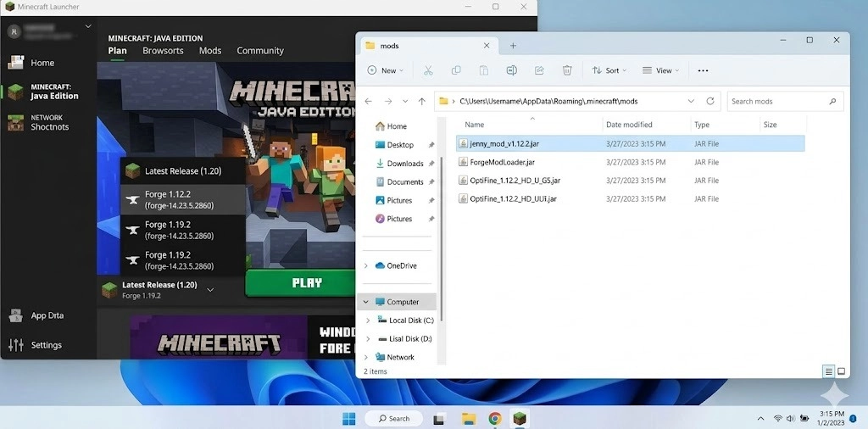Open launcher Settings
Image resolution: width=868 pixels, height=429 pixels.
pyautogui.click(x=36, y=345)
